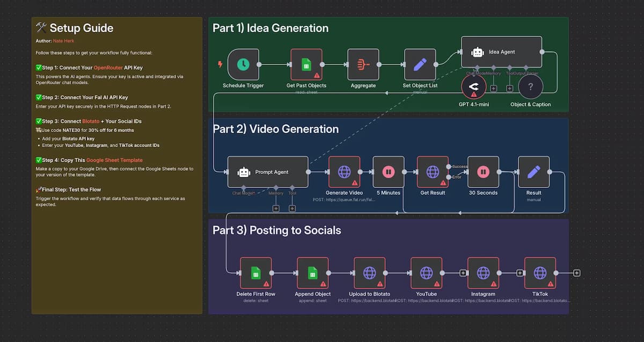The width and height of the screenshot is (644, 342).
Task: Select the TikTok posting node
Action: click(540, 272)
